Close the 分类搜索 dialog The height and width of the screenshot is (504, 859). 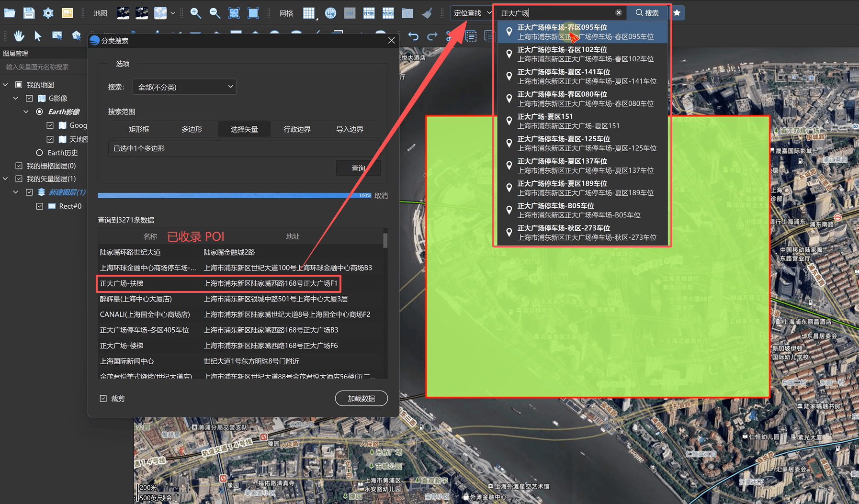coord(391,40)
